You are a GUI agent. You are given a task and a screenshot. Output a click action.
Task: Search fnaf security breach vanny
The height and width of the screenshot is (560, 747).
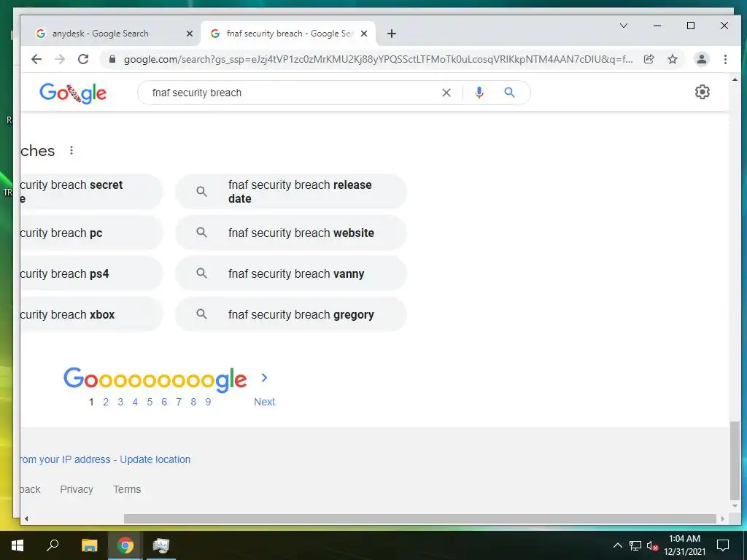click(x=291, y=274)
